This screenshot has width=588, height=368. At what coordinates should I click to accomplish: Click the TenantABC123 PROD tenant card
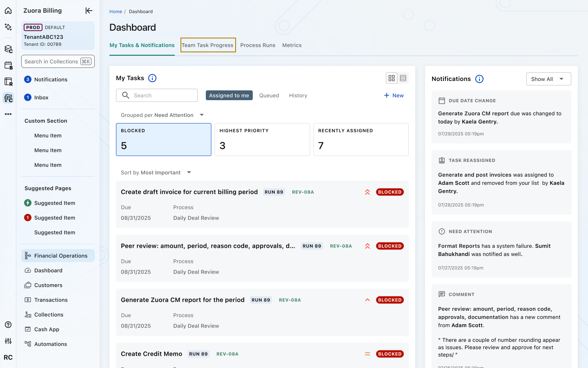[x=58, y=36]
